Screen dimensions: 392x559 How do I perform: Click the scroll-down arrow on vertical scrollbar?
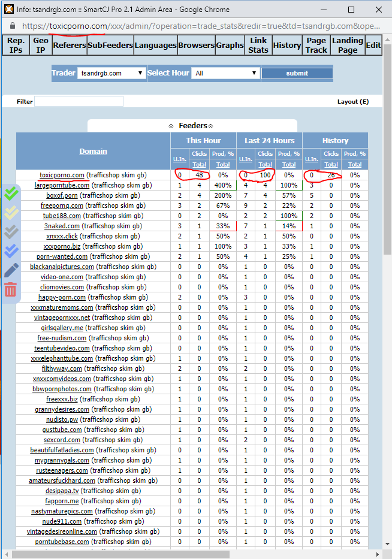click(387, 544)
